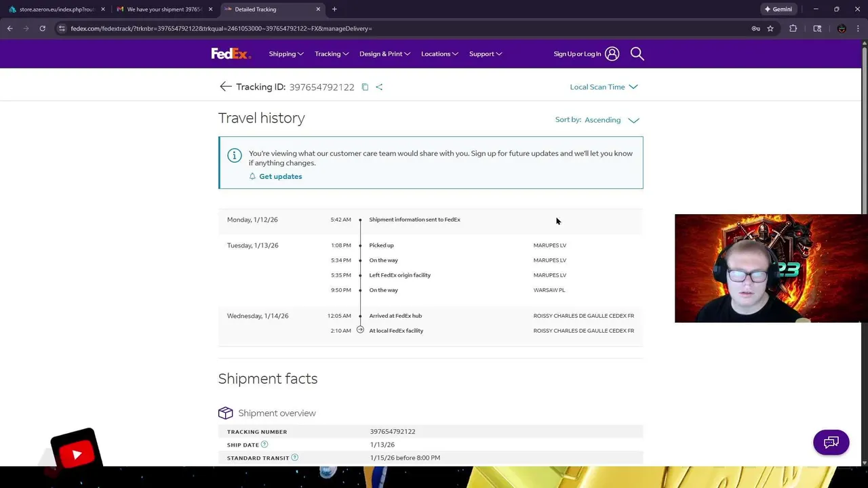Expand the Tracking menu
This screenshot has width=868, height=488.
click(331, 54)
